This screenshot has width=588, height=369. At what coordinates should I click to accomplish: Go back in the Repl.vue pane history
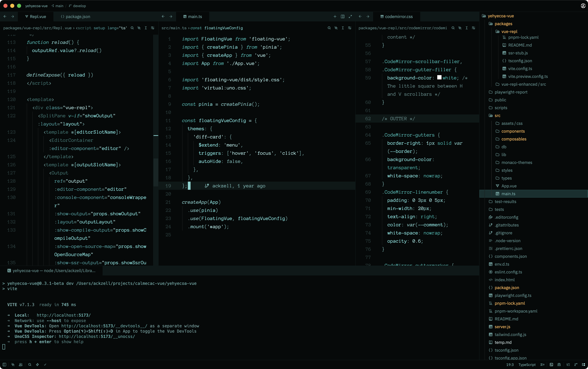(x=5, y=16)
